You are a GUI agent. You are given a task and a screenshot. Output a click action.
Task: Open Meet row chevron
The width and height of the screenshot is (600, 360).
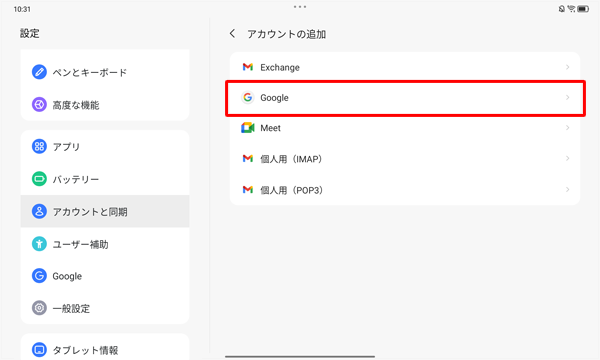pyautogui.click(x=567, y=128)
